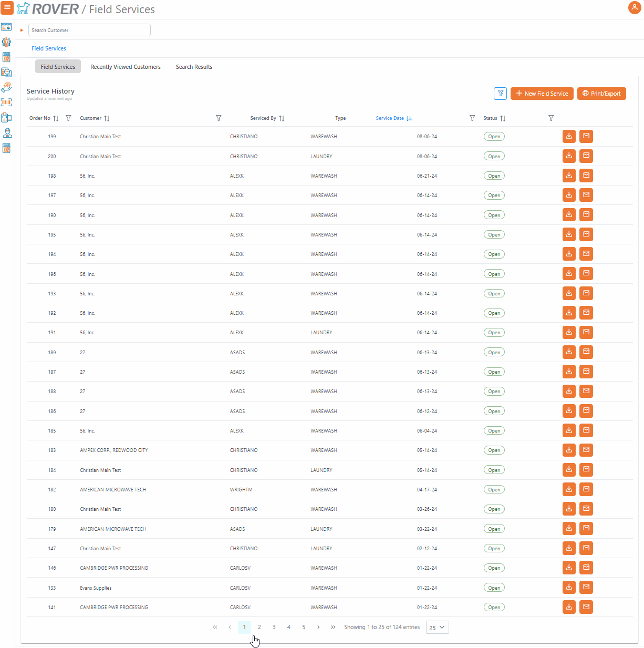Open the dashboard icon in the sidebar
This screenshot has height=648, width=644.
[x=6, y=27]
